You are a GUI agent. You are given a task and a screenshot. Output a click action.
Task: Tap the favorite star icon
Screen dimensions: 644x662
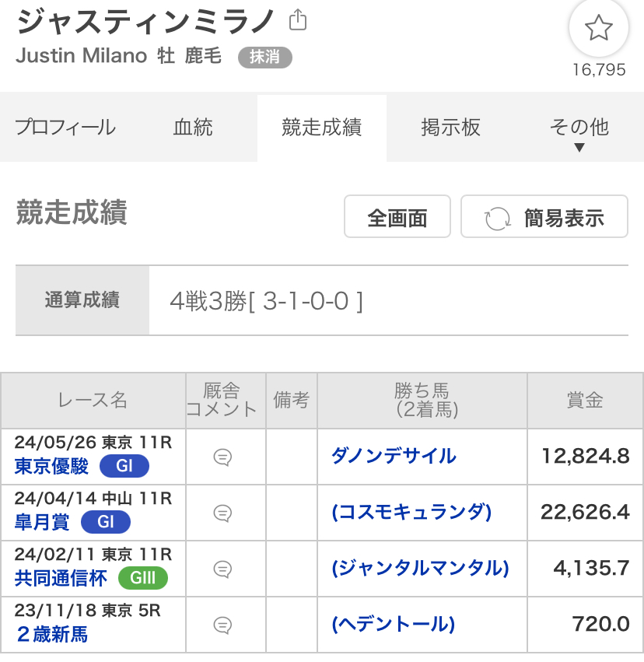coord(598,29)
